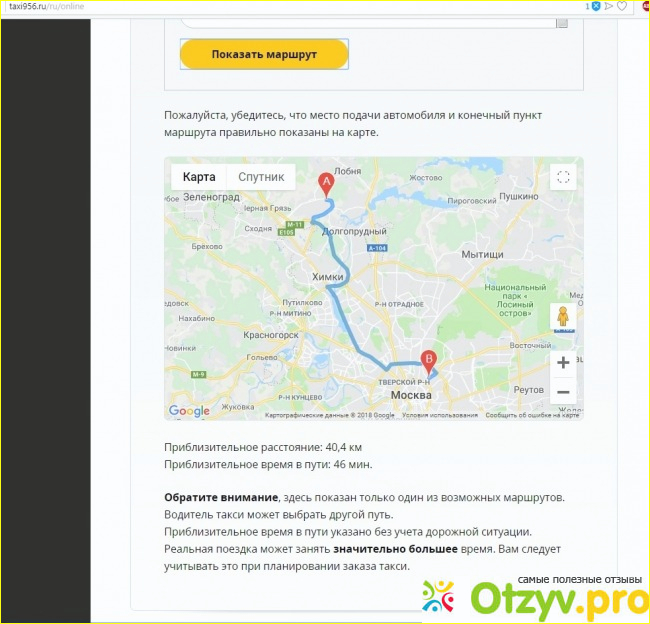The height and width of the screenshot is (624, 650).
Task: Click the Химки label on the map
Action: click(327, 277)
